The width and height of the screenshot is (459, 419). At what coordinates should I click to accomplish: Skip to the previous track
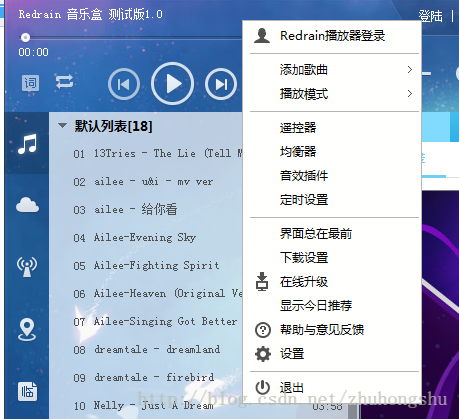124,84
